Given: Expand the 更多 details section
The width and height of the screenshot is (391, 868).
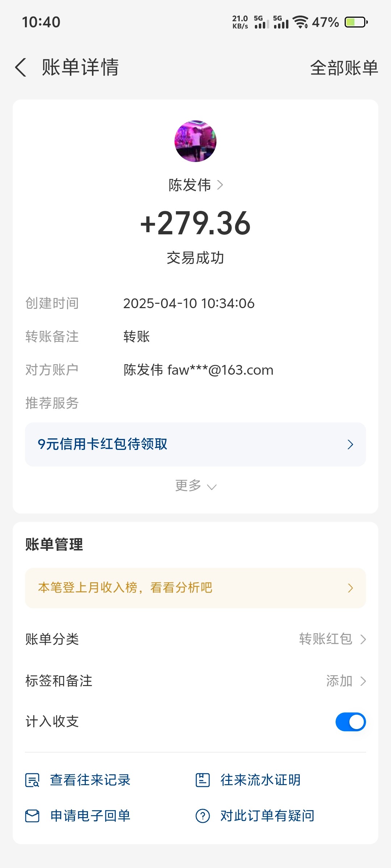Looking at the screenshot, I should [195, 486].
